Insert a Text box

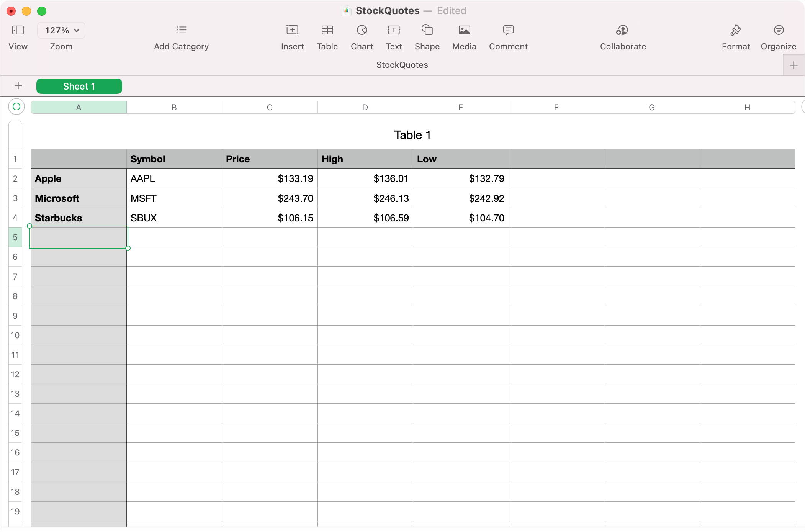394,30
